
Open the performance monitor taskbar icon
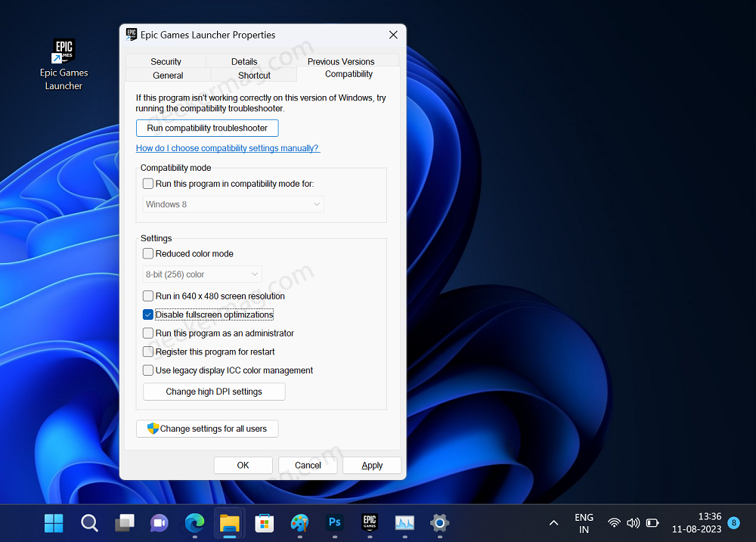point(404,523)
